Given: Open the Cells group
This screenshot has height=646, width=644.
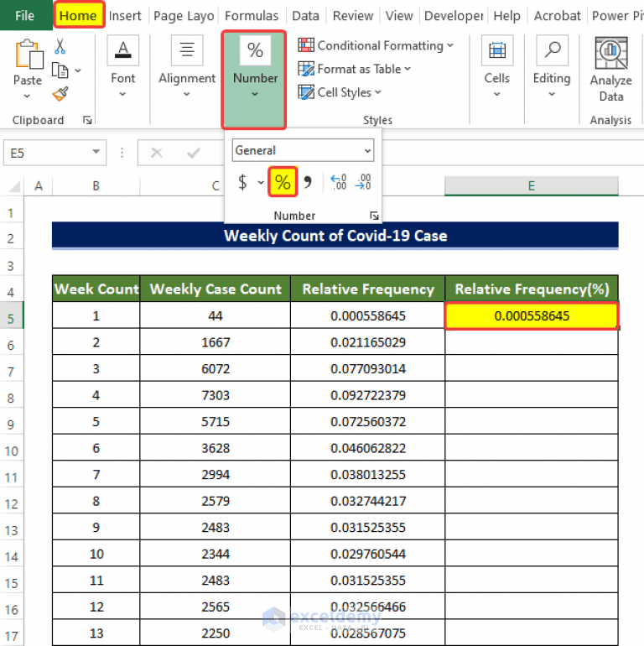Looking at the screenshot, I should 497,67.
